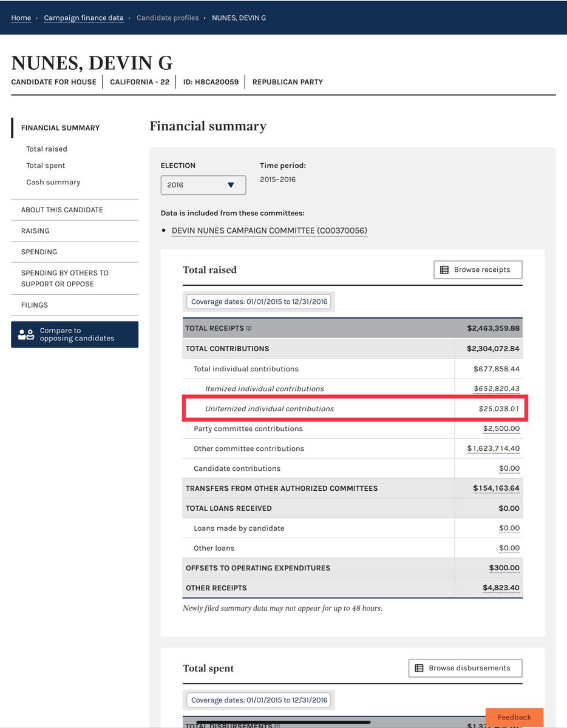Click loans made by candidate $0.00

(509, 528)
